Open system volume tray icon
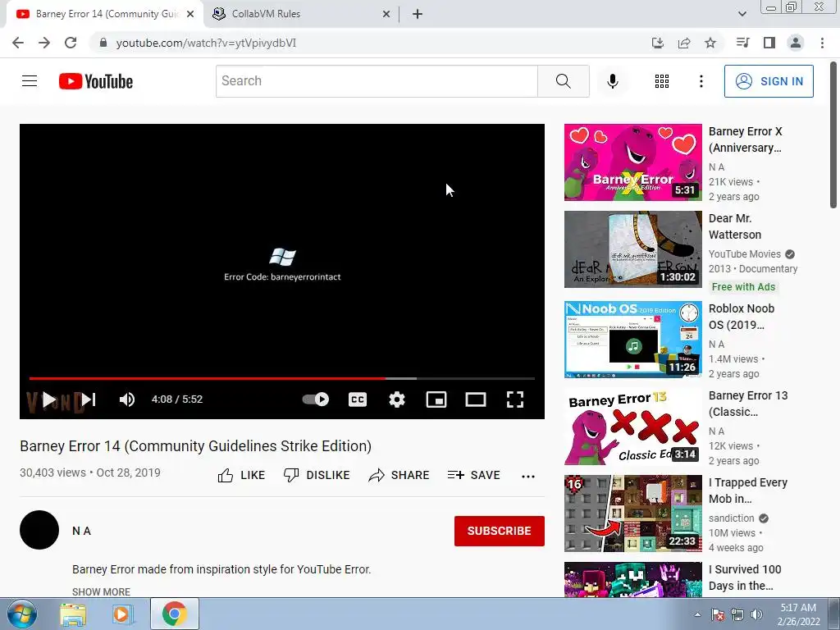The height and width of the screenshot is (630, 840). 756,614
